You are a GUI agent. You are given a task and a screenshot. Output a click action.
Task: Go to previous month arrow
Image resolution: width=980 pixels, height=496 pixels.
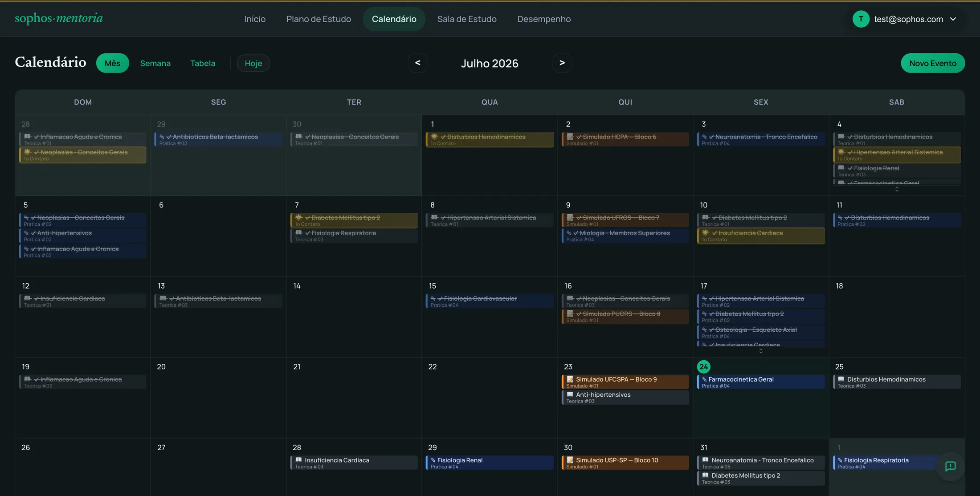417,63
